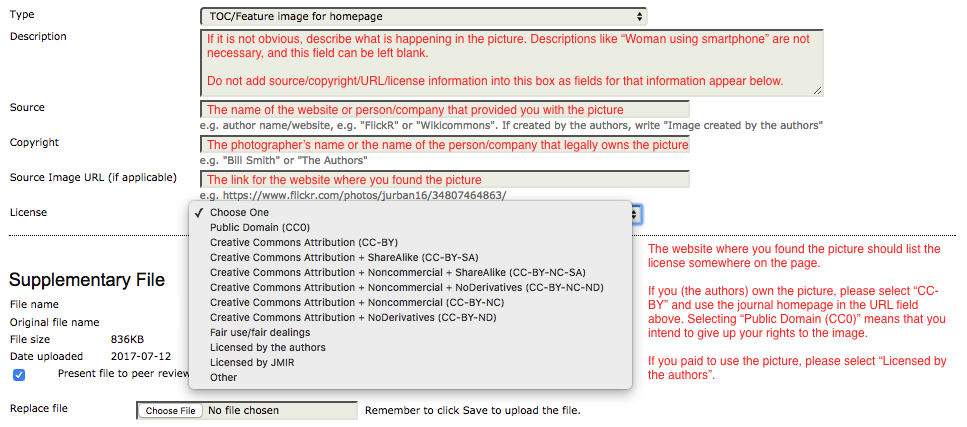Select "Licensed by JMIR" option
Viewport: 967px width, 427px height.
coord(253,362)
